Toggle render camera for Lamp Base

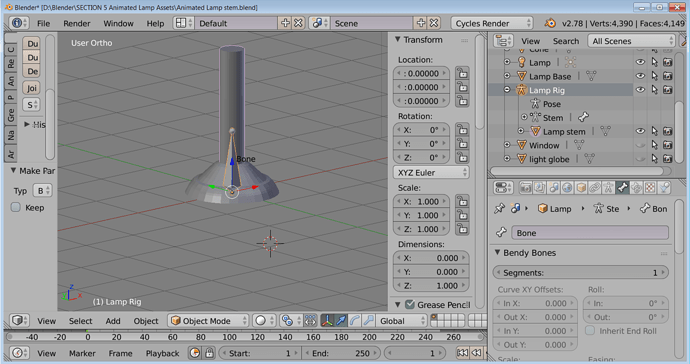tap(668, 76)
